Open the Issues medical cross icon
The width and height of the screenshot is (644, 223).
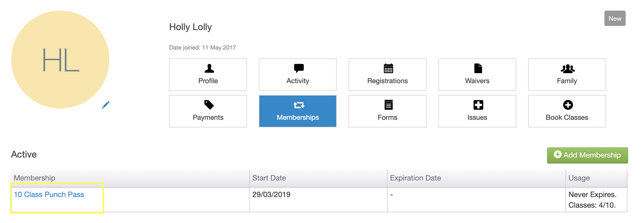click(478, 105)
